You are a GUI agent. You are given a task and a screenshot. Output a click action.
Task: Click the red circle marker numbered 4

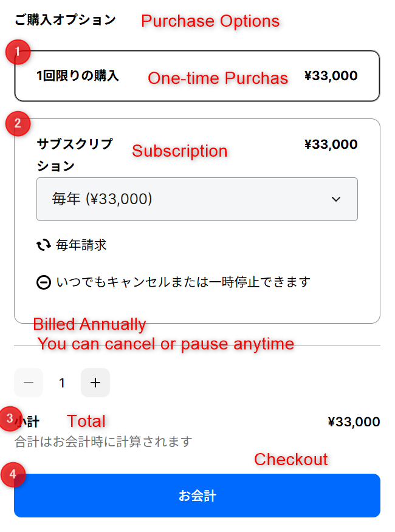(13, 474)
